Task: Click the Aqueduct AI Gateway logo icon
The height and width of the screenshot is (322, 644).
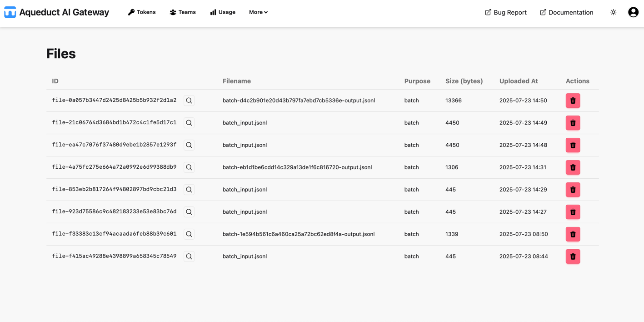Action: [x=10, y=12]
